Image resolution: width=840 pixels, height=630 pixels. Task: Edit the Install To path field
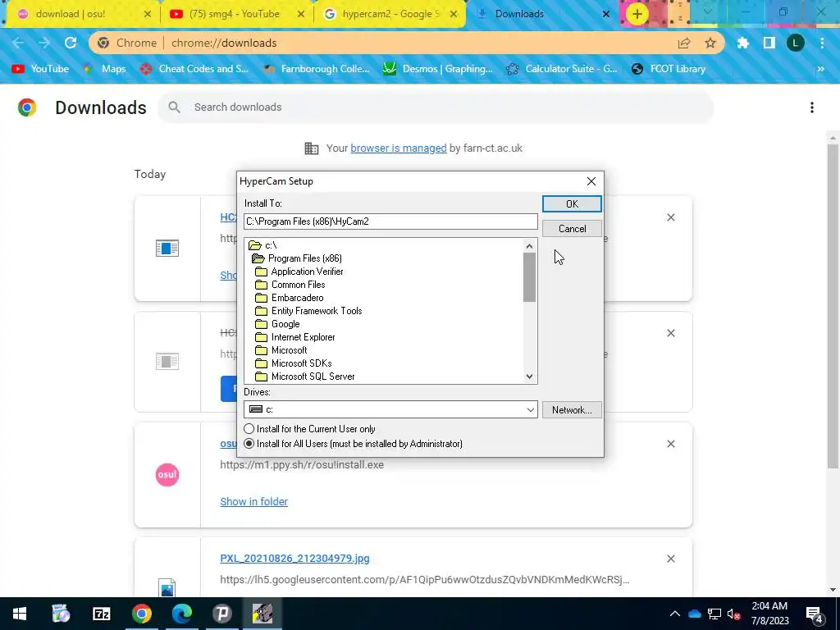[x=390, y=221]
